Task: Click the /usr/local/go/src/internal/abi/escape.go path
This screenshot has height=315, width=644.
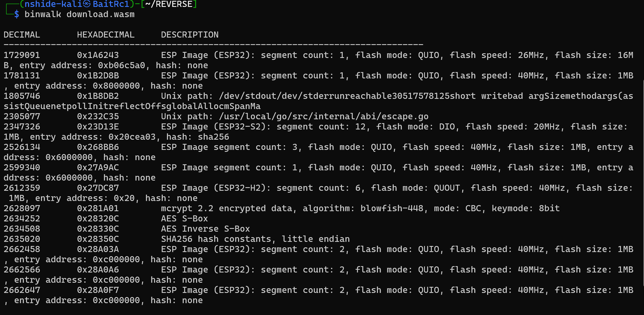Action: click(324, 117)
